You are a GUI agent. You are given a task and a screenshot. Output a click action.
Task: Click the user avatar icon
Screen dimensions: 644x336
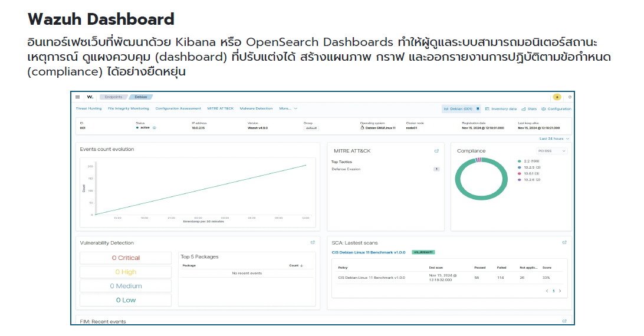click(556, 97)
